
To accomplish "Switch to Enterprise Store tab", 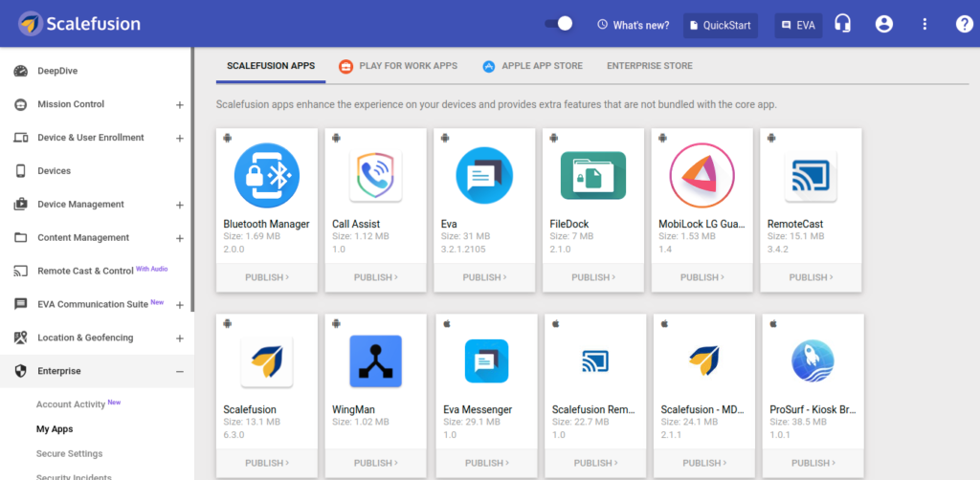I will click(650, 66).
